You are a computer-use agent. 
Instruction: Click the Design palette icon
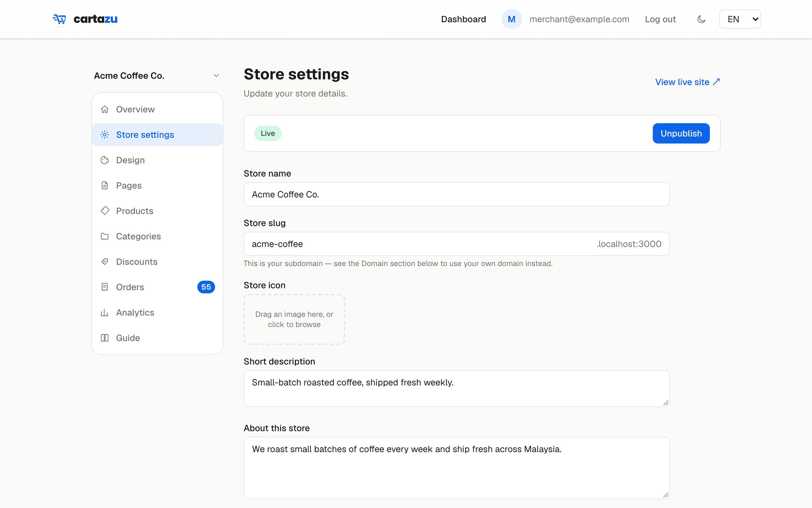(105, 160)
